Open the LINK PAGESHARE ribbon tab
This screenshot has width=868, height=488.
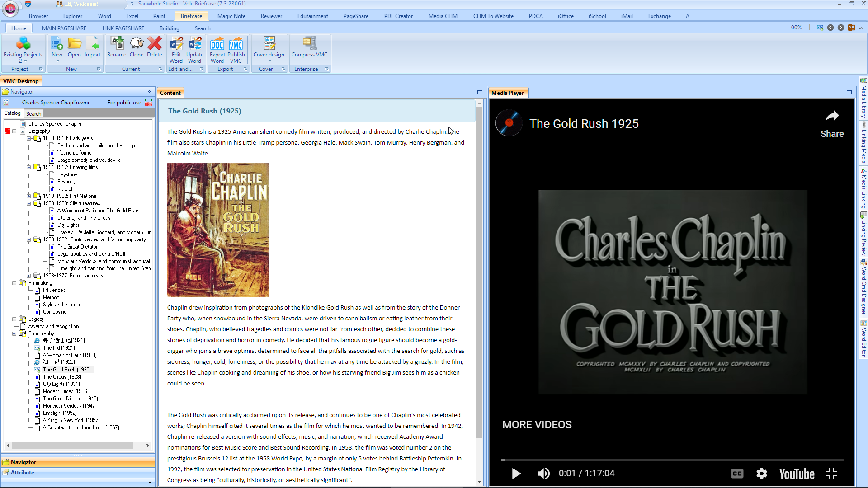coord(123,28)
